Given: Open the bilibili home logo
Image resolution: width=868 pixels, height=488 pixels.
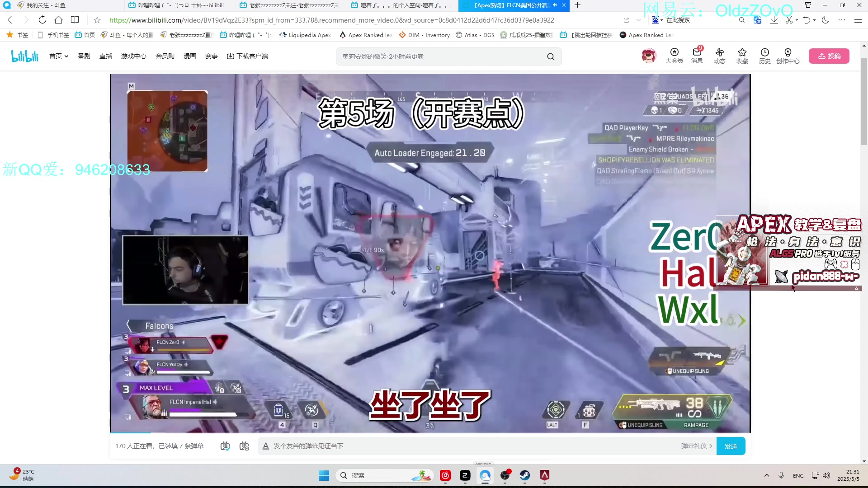Looking at the screenshot, I should (x=25, y=56).
